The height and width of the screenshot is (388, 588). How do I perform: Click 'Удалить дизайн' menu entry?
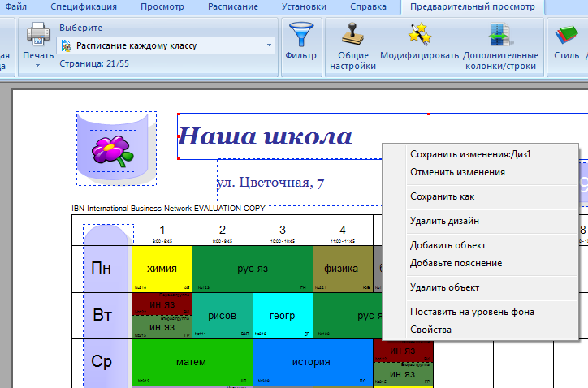tap(444, 221)
